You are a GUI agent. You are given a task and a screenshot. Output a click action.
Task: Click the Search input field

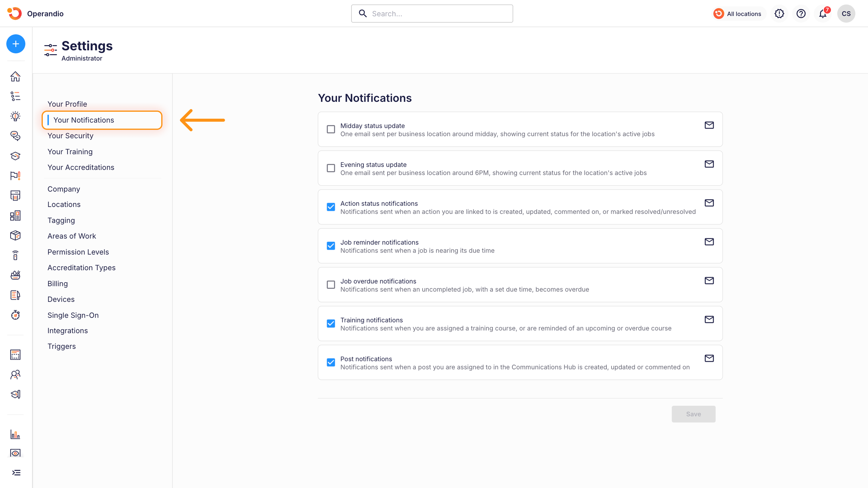click(432, 14)
